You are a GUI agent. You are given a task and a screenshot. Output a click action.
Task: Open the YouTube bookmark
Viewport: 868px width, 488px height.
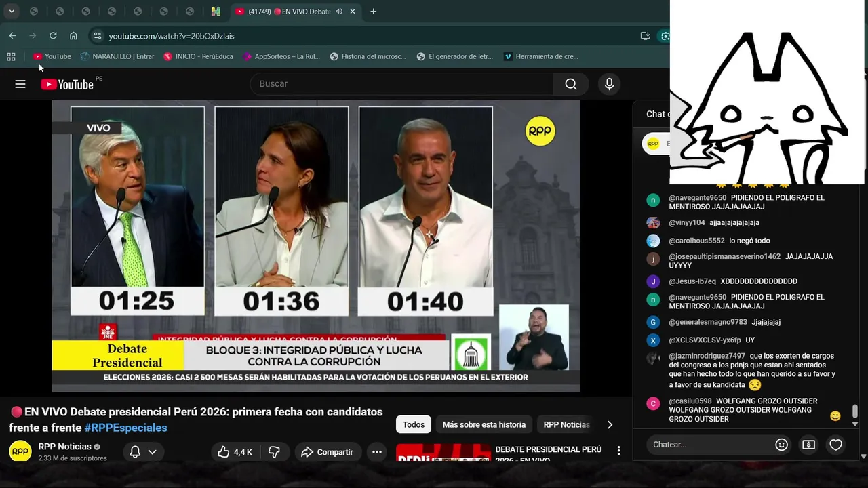point(52,56)
